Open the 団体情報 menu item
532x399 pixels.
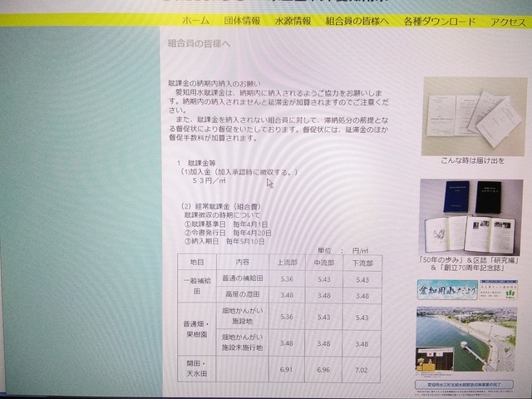(x=242, y=21)
